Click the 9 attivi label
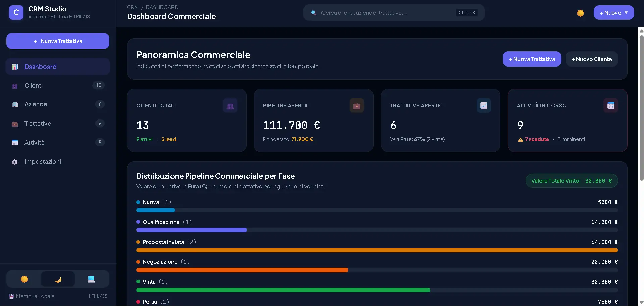The image size is (644, 306). coord(144,139)
